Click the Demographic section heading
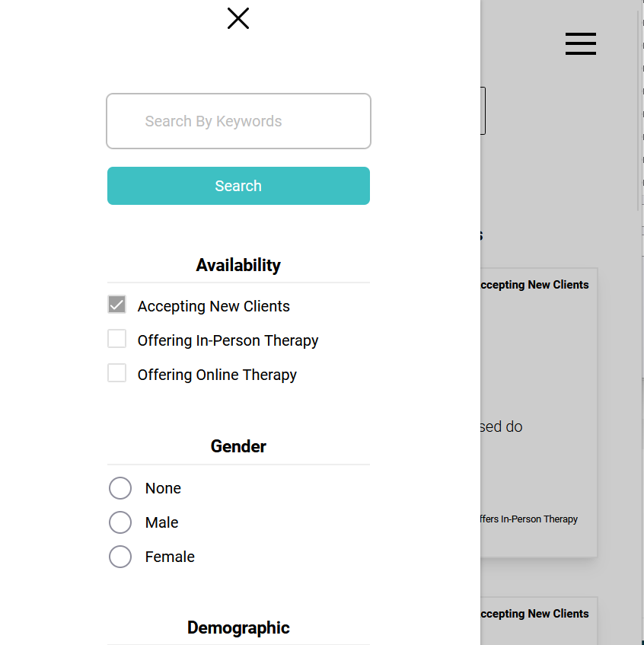 238,627
